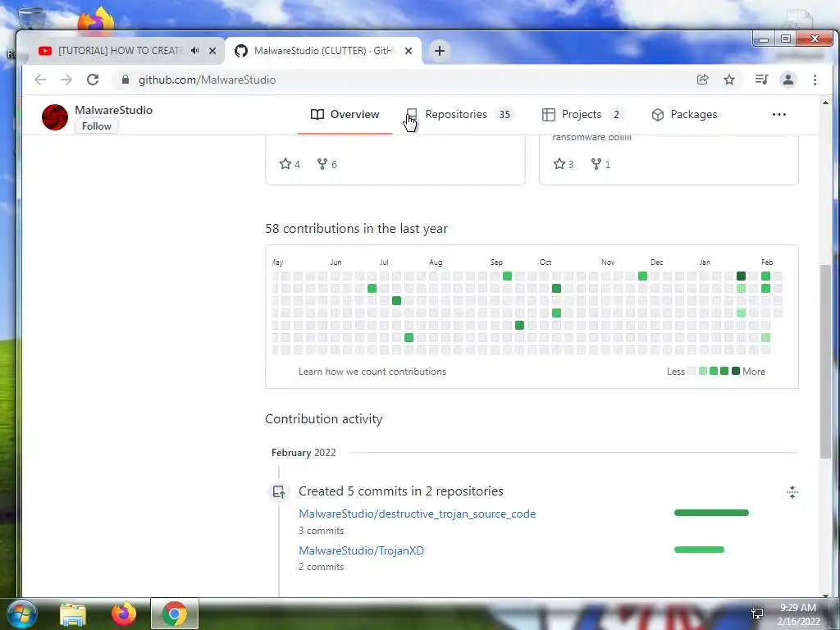The height and width of the screenshot is (630, 840).
Task: Open MalwareStudio/TrojanXD repository link
Action: click(361, 550)
